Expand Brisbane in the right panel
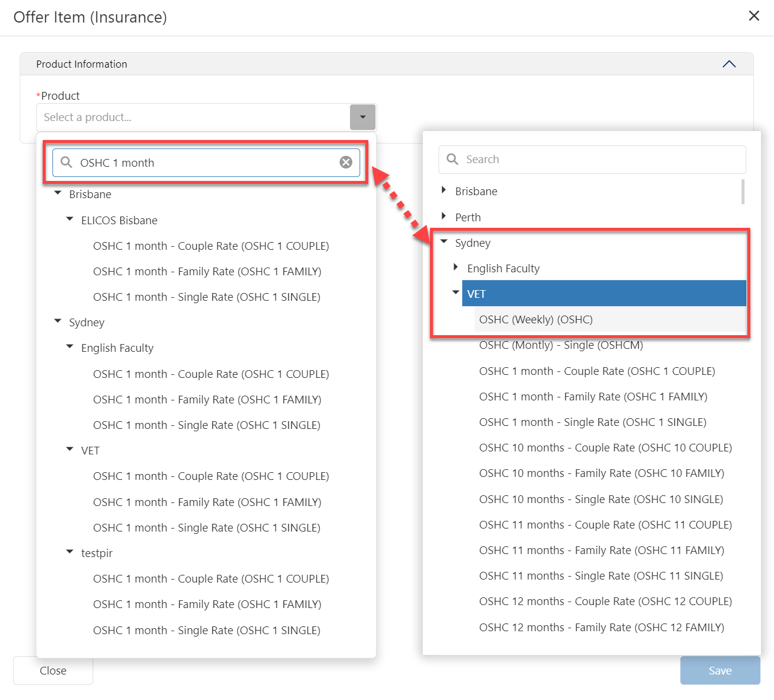This screenshot has width=774, height=700. [x=444, y=190]
